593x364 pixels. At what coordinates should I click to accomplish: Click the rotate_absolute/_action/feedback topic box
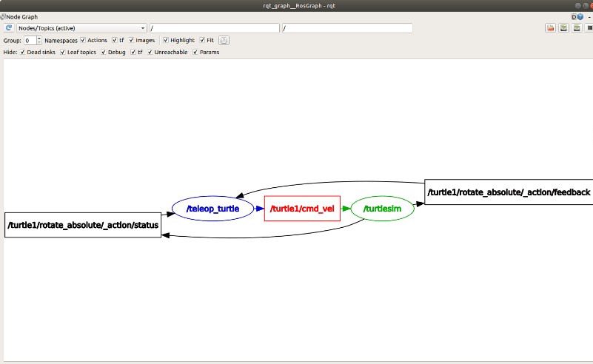pyautogui.click(x=509, y=192)
